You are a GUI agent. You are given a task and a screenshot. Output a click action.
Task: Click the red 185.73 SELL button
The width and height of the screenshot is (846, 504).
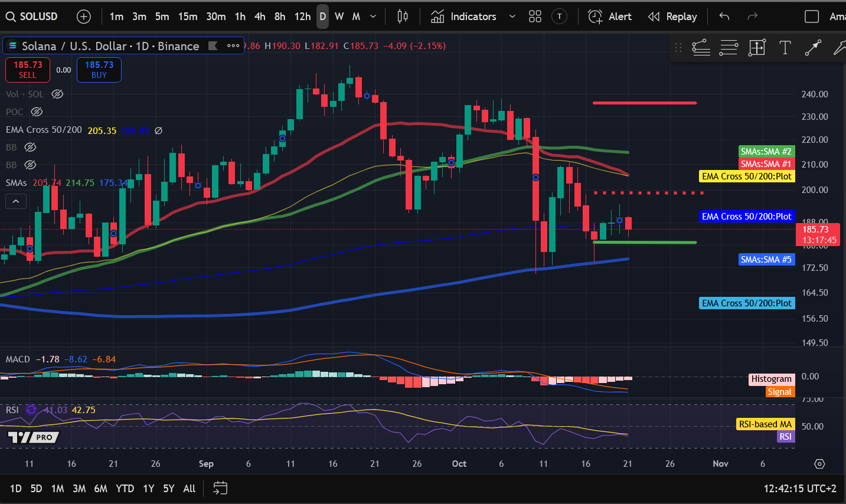(28, 70)
